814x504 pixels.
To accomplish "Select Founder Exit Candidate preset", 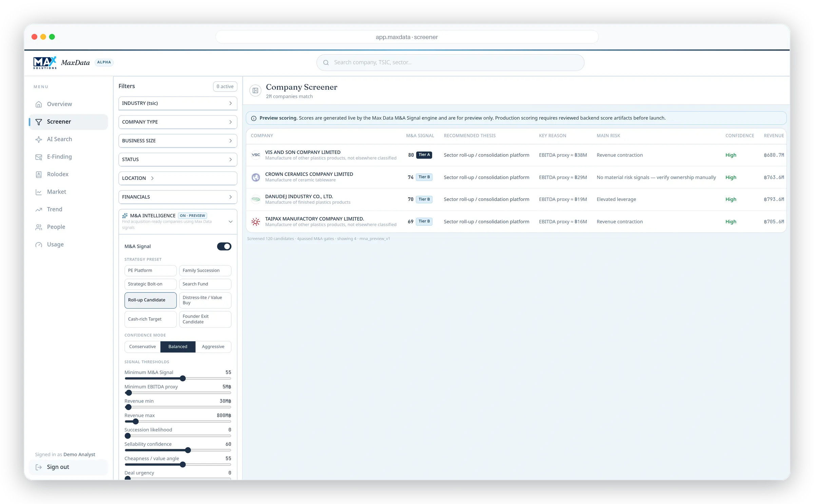I will [x=205, y=319].
